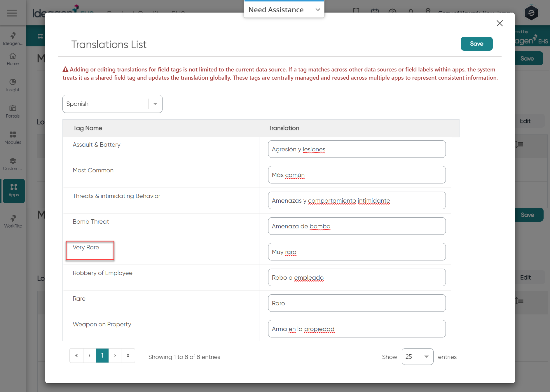Image resolution: width=550 pixels, height=392 pixels.
Task: Edit Arma en la propiedad field
Action: (357, 329)
